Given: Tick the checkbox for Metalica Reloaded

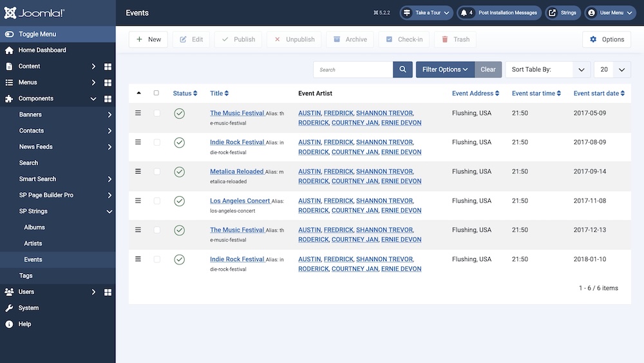Looking at the screenshot, I should tap(156, 172).
